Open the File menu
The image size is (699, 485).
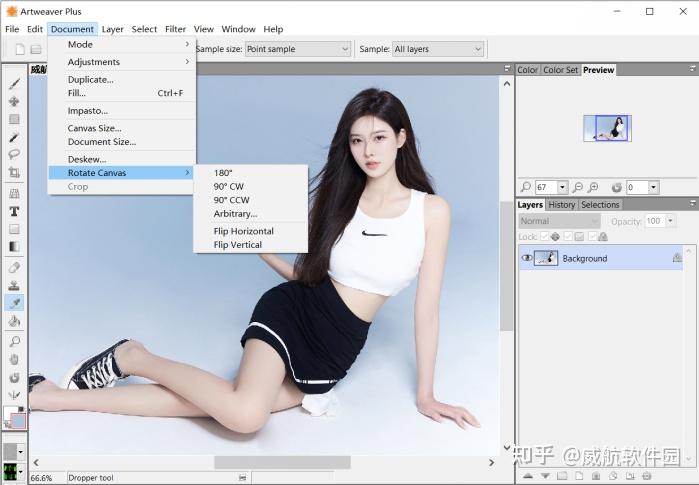click(12, 29)
